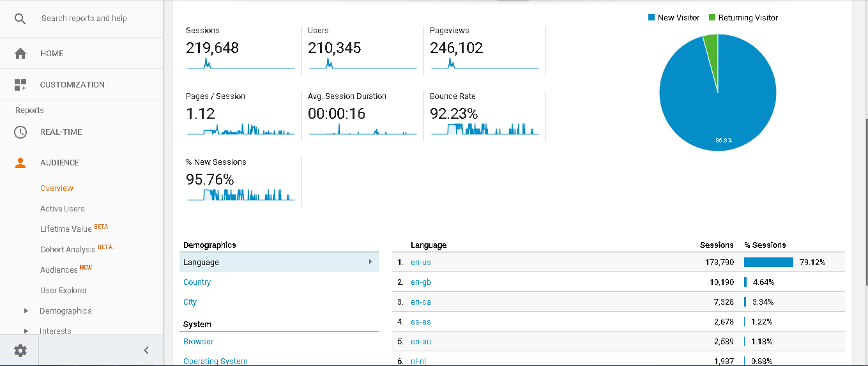
Task: Click the 95.76% New Sessions value
Action: [x=209, y=179]
